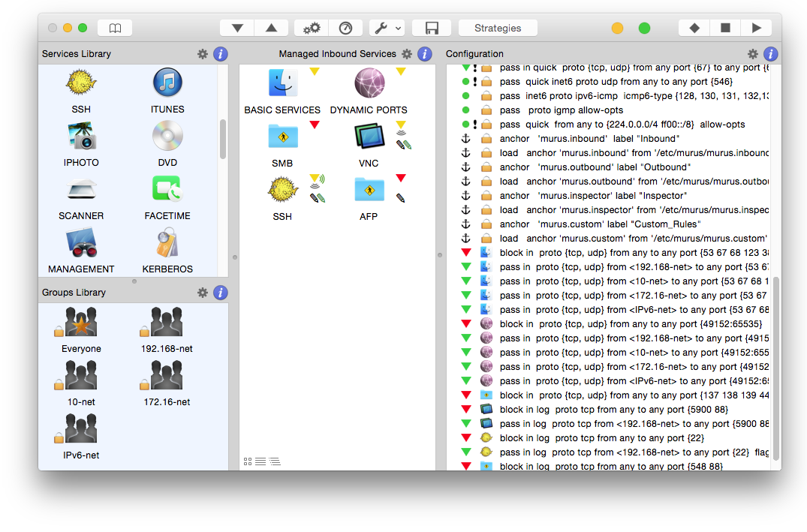Click the VNC managed inbound service
Image resolution: width=807 pixels, height=532 pixels.
(369, 137)
